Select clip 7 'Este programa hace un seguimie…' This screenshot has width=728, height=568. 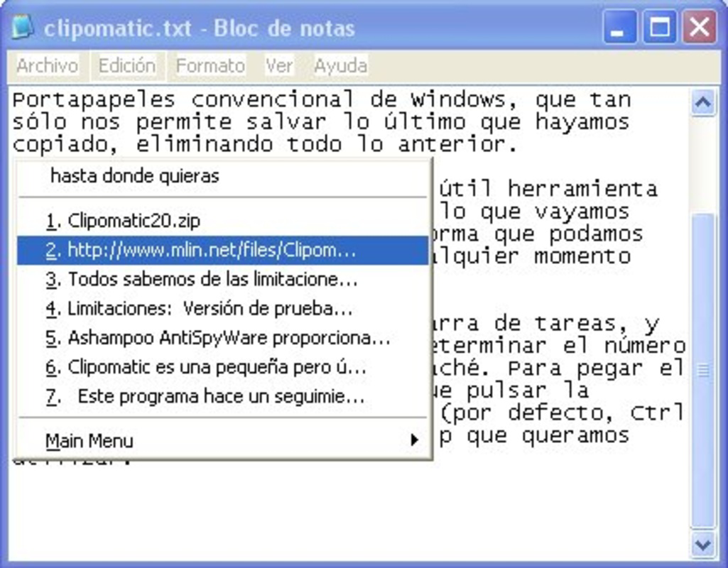tap(222, 396)
